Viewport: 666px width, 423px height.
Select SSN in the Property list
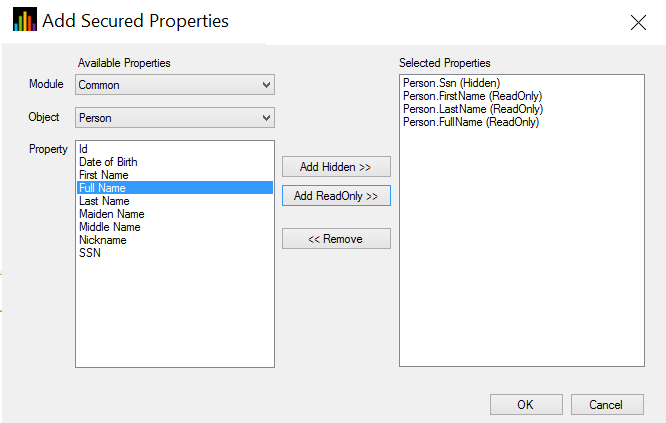[x=90, y=253]
